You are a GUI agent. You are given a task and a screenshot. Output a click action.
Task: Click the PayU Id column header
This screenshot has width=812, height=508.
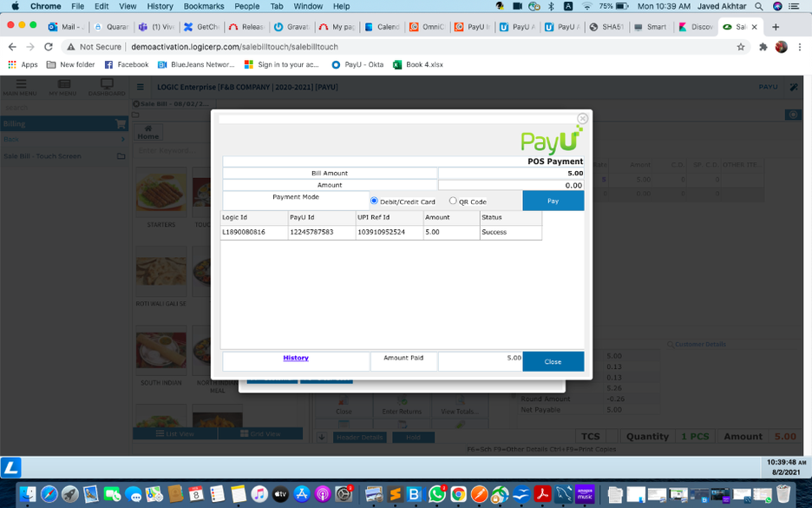point(322,218)
